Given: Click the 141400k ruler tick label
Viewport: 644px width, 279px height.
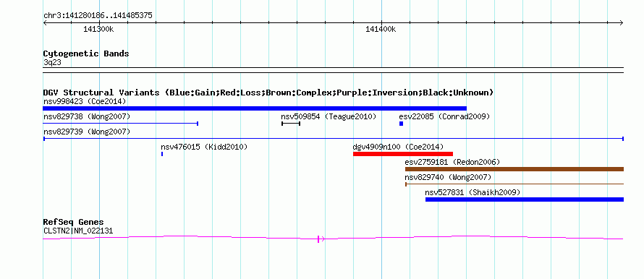Looking at the screenshot, I should click(381, 29).
